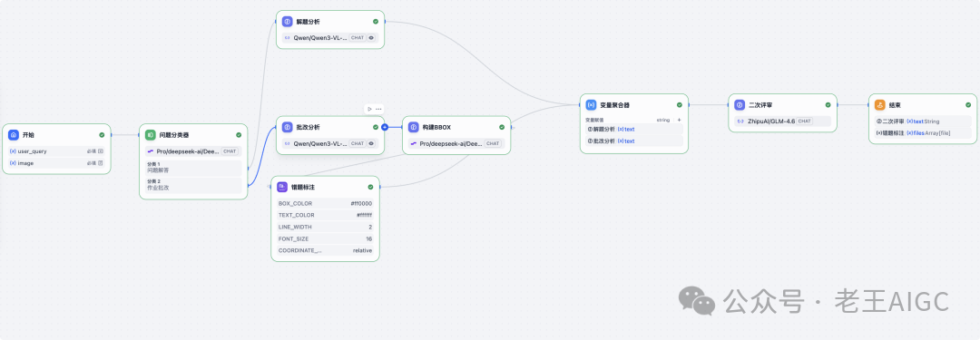Select the 二次评审 node title
980x340 pixels.
(x=760, y=105)
